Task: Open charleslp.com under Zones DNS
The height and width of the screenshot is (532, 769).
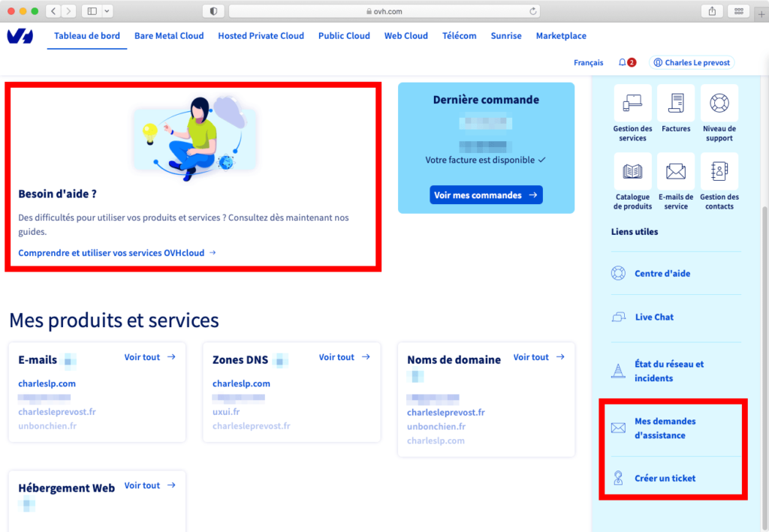Action: [241, 383]
